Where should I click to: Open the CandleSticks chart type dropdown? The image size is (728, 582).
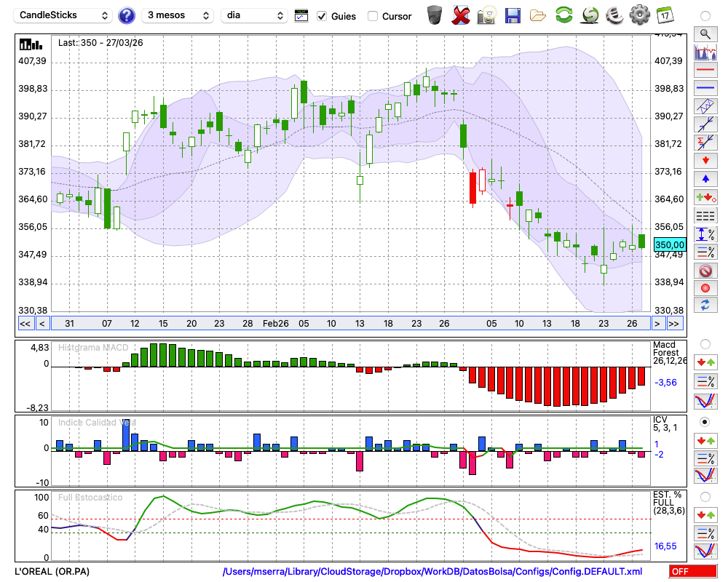pyautogui.click(x=64, y=15)
